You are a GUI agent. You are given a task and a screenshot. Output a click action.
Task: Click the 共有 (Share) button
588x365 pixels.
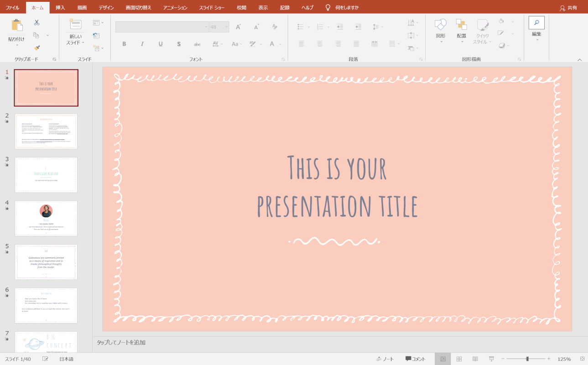[568, 8]
